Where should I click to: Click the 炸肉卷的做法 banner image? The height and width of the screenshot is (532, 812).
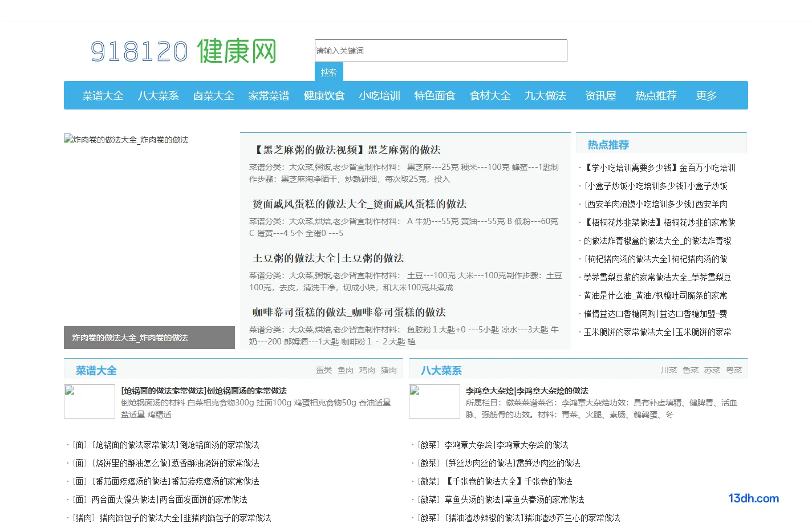149,230
